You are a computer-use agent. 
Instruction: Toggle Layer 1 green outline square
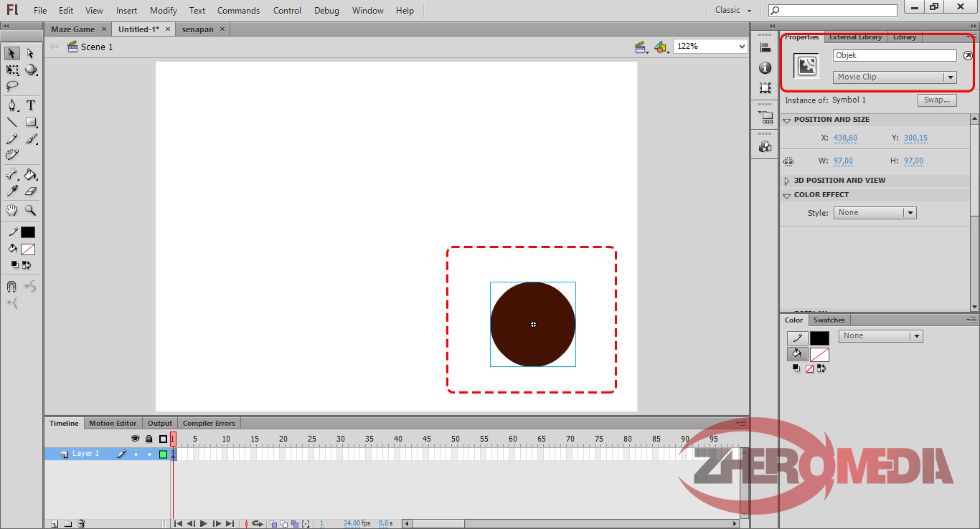click(x=163, y=454)
